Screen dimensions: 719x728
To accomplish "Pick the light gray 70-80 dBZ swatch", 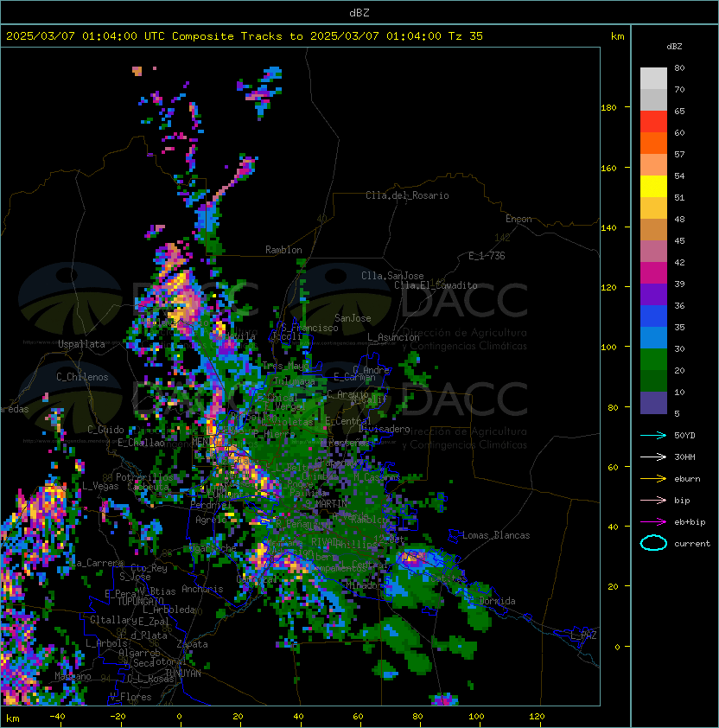I will click(x=653, y=79).
